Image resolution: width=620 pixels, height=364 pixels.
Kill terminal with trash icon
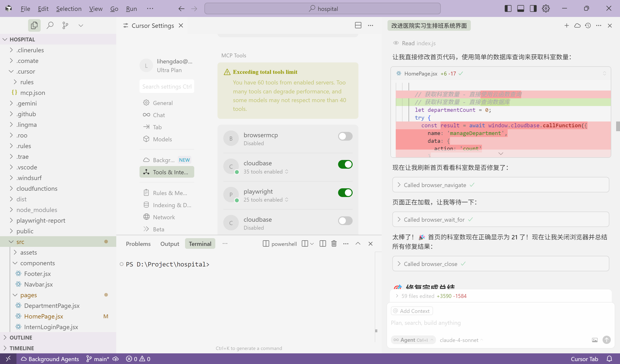[x=334, y=243]
